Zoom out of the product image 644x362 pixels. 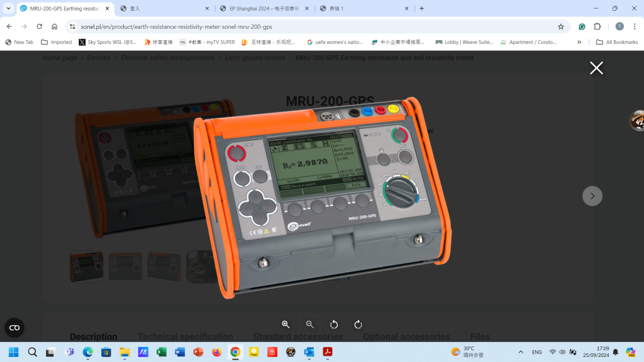coord(309,324)
